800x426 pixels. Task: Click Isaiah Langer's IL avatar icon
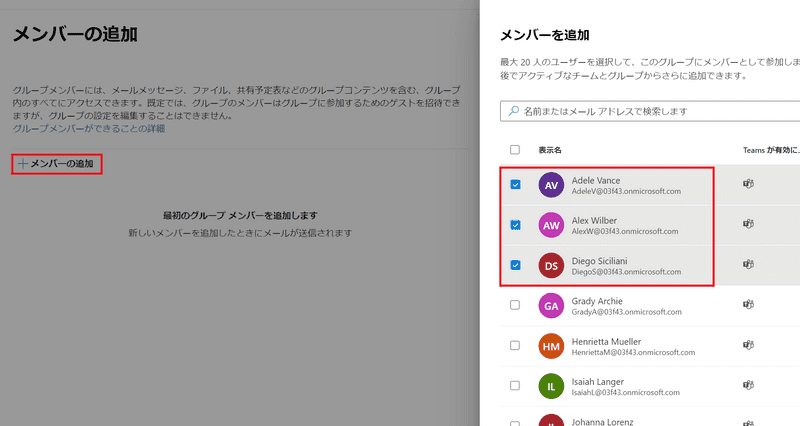click(x=551, y=386)
